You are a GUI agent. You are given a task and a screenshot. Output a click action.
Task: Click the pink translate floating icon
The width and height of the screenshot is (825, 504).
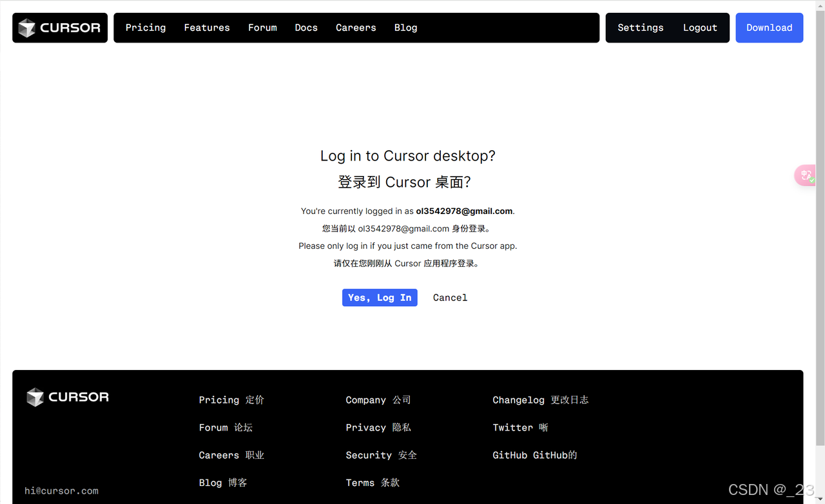coord(806,175)
